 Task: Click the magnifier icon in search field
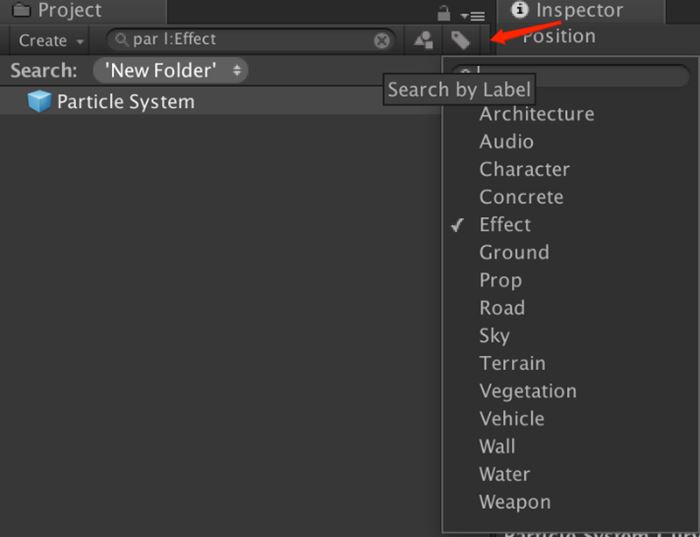point(122,40)
